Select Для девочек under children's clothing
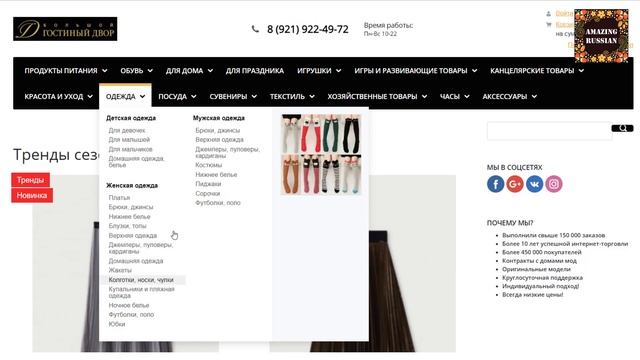640x360 pixels. [127, 131]
